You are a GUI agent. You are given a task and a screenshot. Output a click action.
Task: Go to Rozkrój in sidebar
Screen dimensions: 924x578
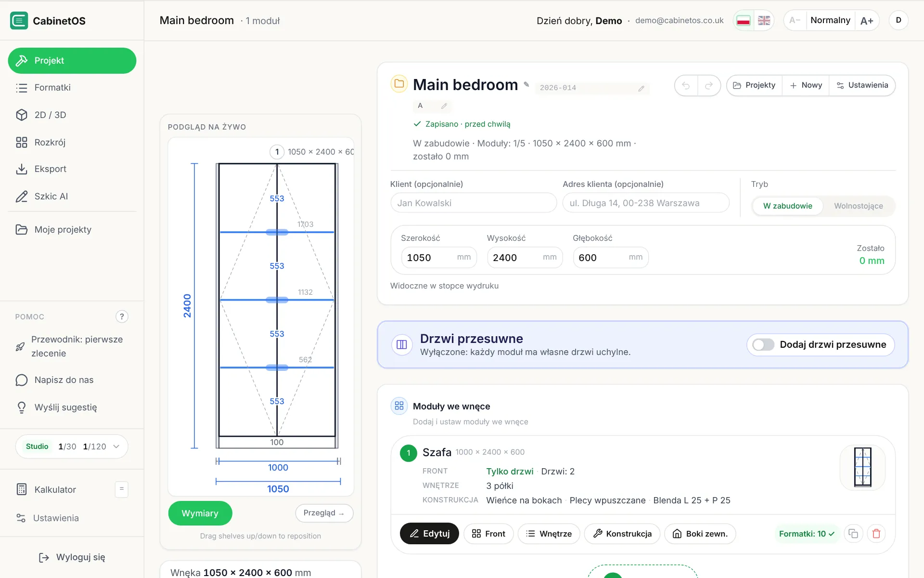(72, 143)
